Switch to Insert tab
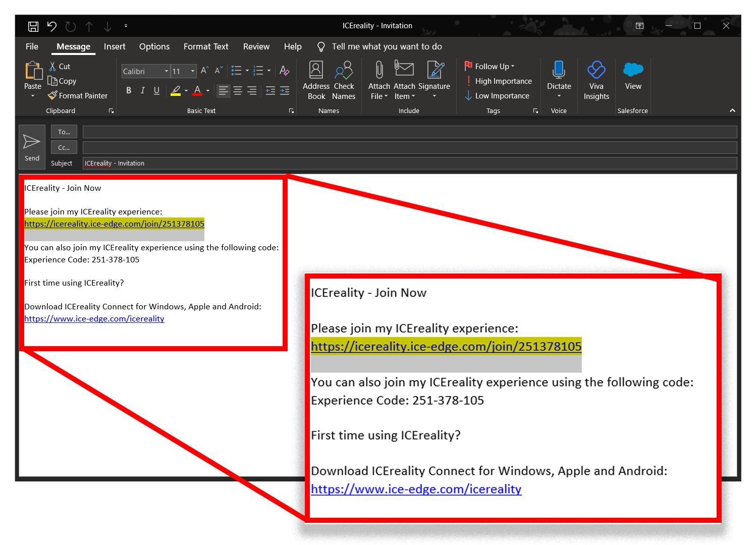This screenshot has height=545, width=756. (x=115, y=46)
